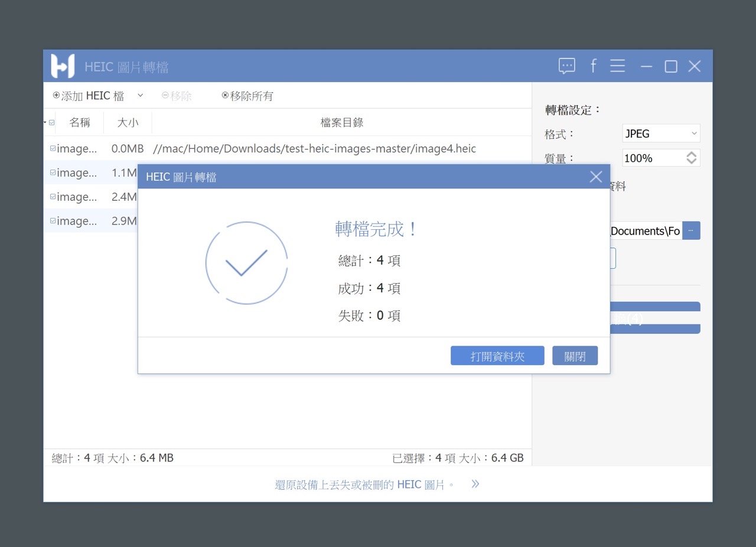Screen dimensions: 756x547
Task: Click the 已選擇:4 項 status text
Action: tap(423, 458)
